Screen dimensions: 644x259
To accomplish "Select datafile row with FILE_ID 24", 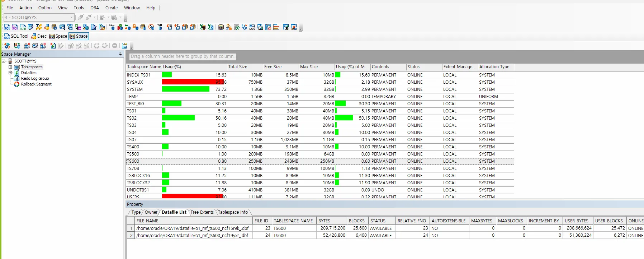I will (x=385, y=235).
